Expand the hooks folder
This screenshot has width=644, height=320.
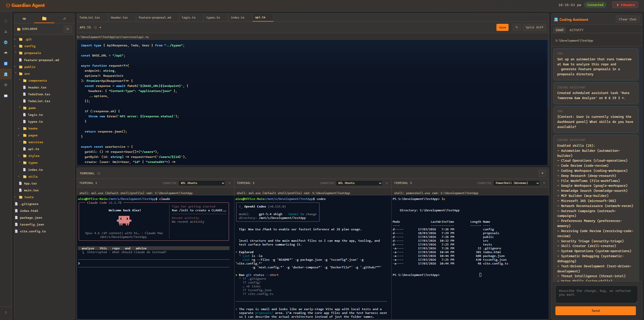19,128
